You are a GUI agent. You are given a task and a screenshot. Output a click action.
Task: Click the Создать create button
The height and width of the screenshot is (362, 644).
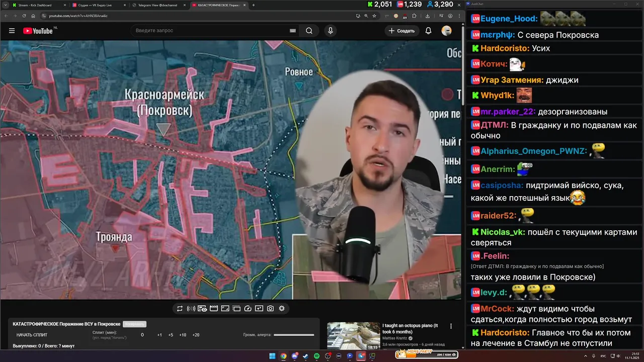coord(401,31)
